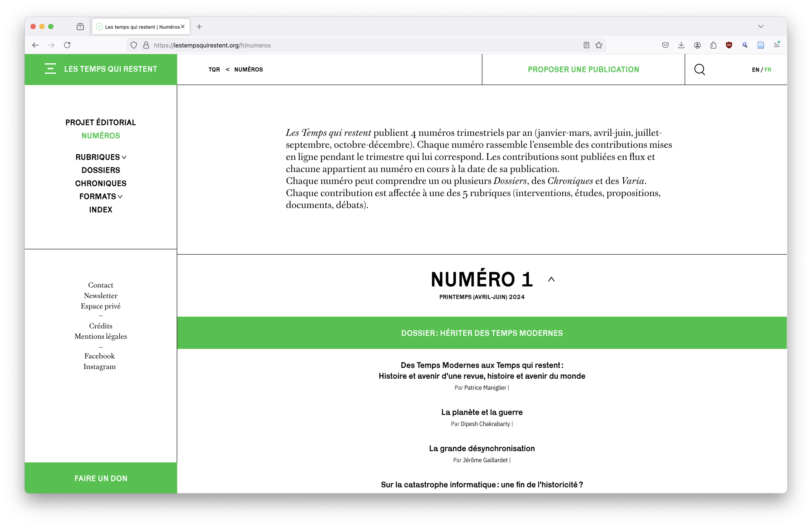Open the Firefox extensions puzzle icon
Screen dimensions: 812x526
coord(713,45)
